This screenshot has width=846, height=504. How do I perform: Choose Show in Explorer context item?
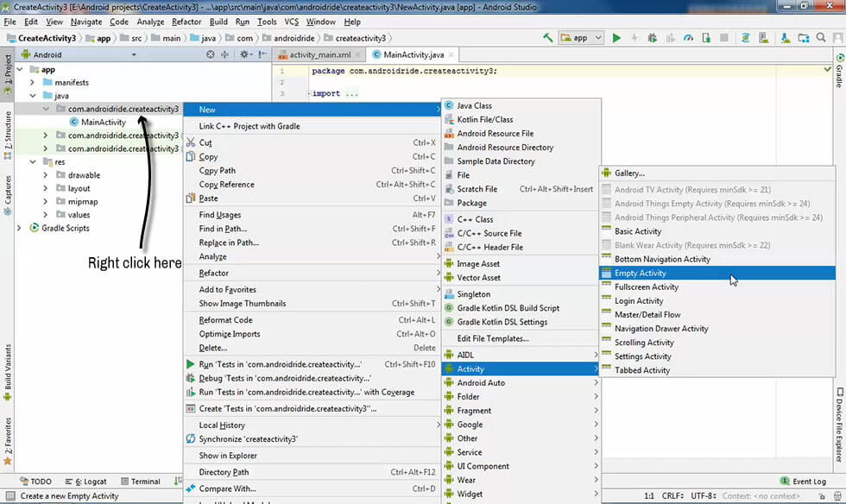coord(312,456)
